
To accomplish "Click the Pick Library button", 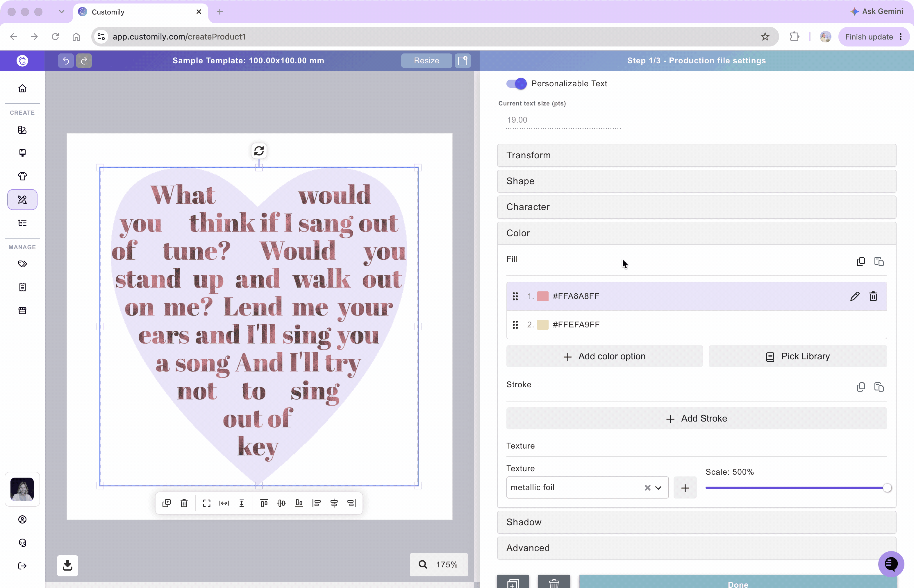I will point(798,356).
